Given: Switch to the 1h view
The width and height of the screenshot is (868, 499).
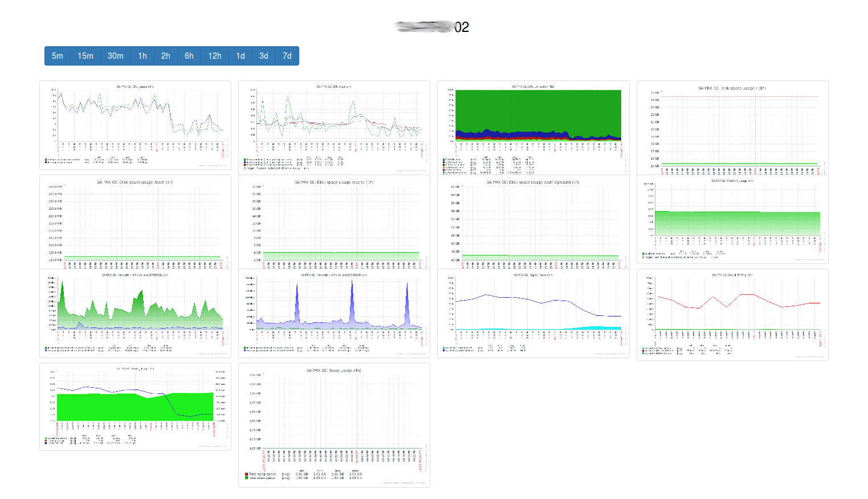Looking at the screenshot, I should [142, 55].
